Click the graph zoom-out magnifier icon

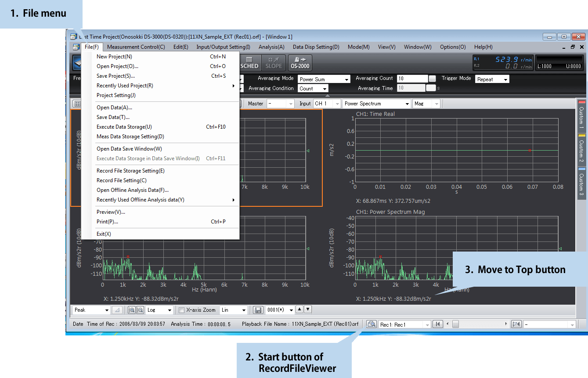[x=141, y=310]
